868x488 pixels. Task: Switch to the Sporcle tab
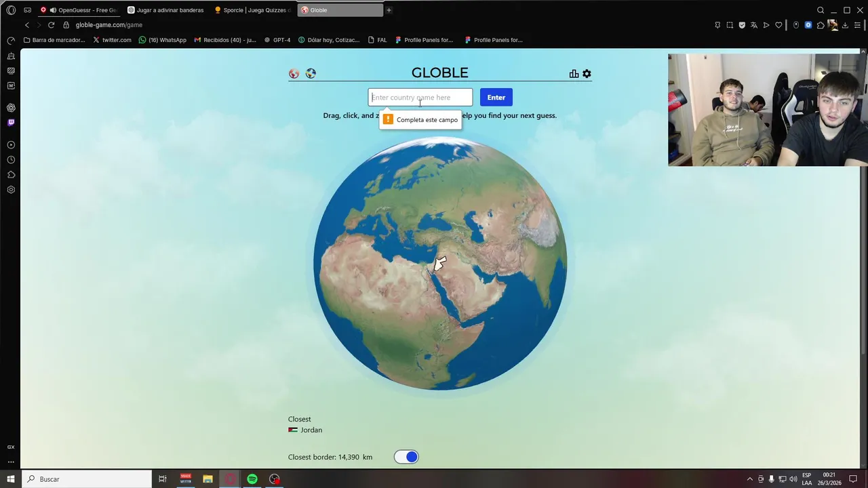point(253,10)
